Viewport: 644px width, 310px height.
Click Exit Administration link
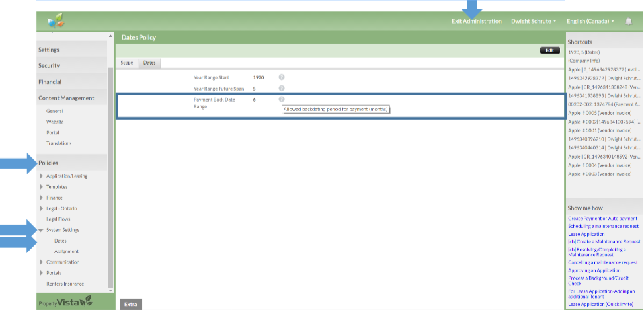476,21
